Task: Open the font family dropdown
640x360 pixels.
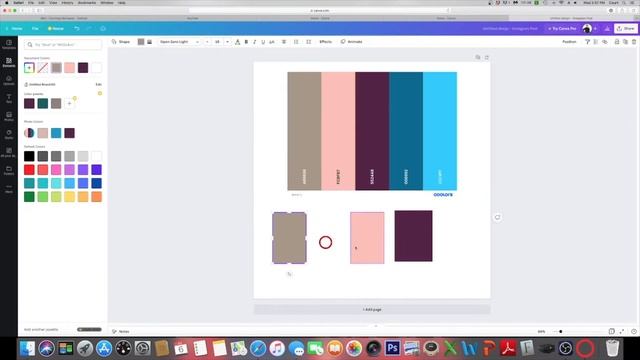Action: pyautogui.click(x=179, y=42)
